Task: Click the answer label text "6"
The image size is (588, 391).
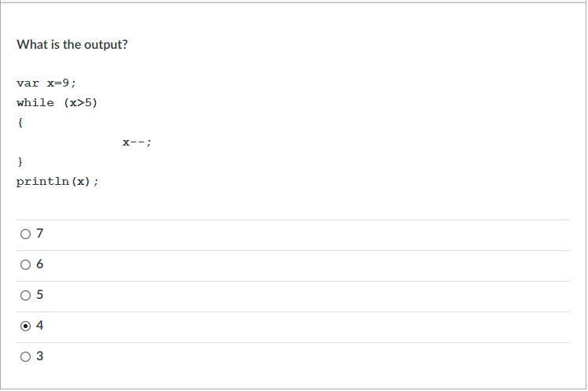Action: click(40, 264)
